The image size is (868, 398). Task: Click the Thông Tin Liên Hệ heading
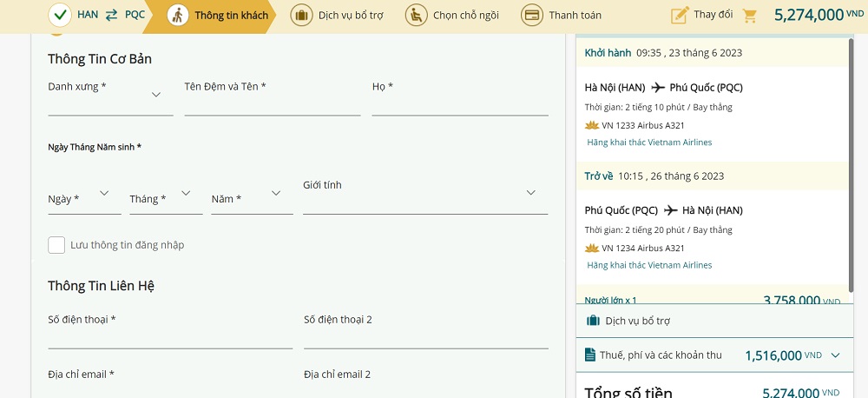[101, 286]
